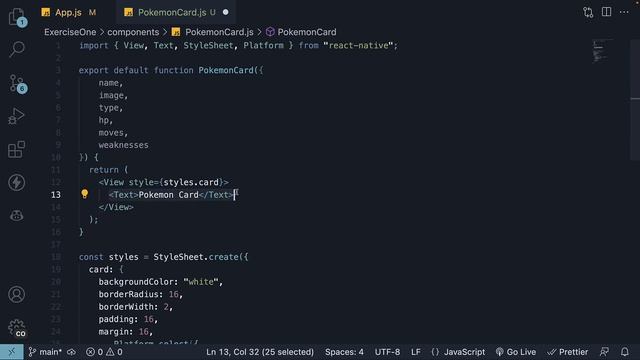Screen dimensions: 640x360
Task: Open the Run and Debug view
Action: click(17, 116)
